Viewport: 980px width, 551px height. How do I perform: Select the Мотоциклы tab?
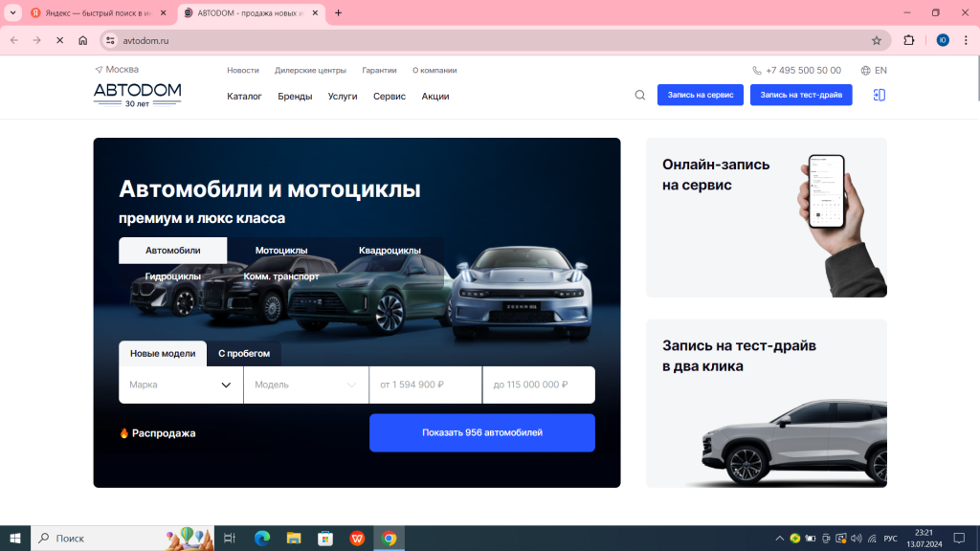pyautogui.click(x=281, y=250)
